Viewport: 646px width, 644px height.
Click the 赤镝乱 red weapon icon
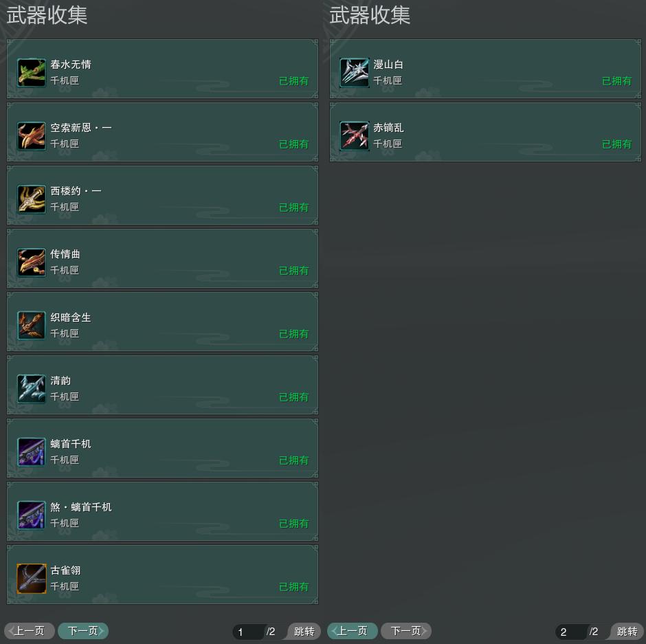point(355,136)
